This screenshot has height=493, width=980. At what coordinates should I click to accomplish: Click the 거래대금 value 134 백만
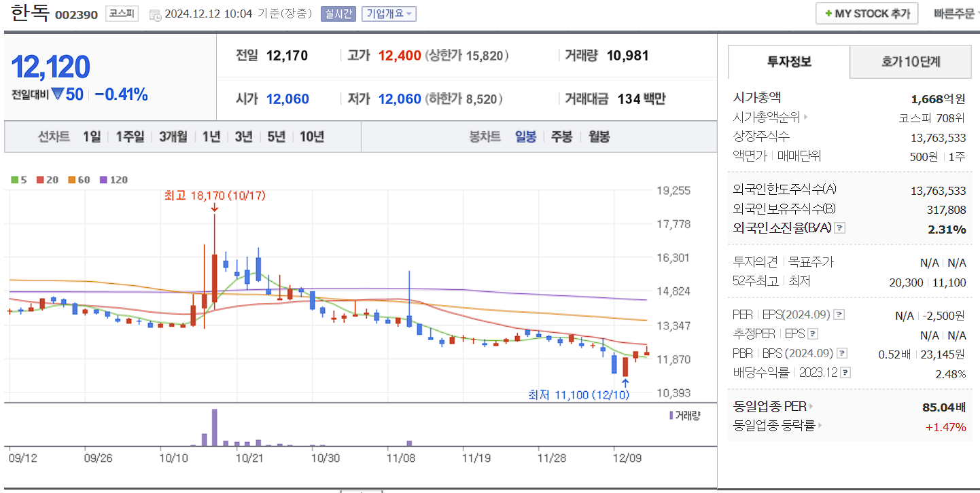(642, 99)
